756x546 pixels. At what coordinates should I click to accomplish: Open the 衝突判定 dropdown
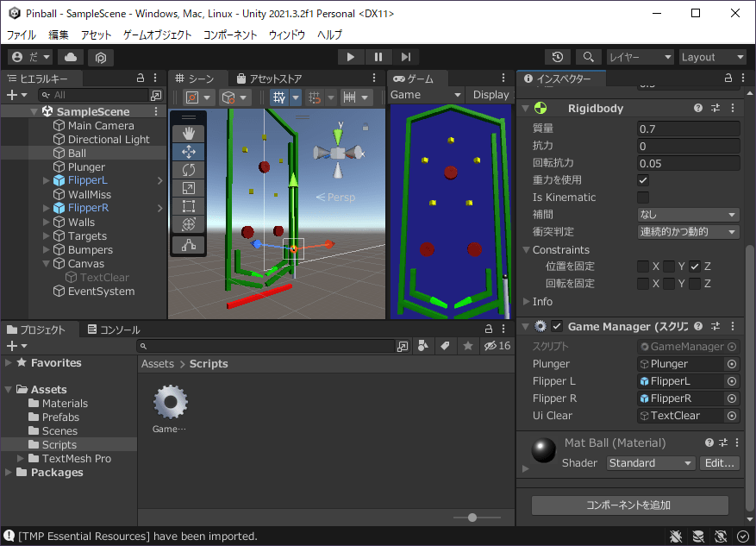point(688,232)
